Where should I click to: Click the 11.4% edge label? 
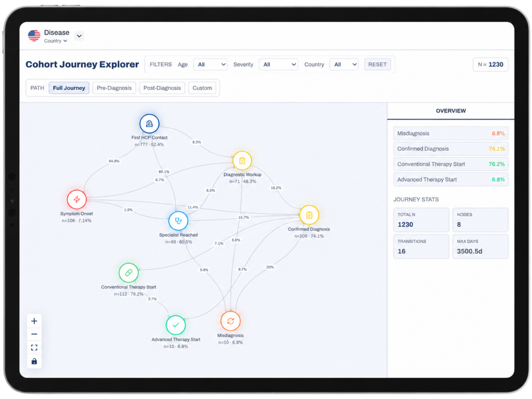[193, 207]
